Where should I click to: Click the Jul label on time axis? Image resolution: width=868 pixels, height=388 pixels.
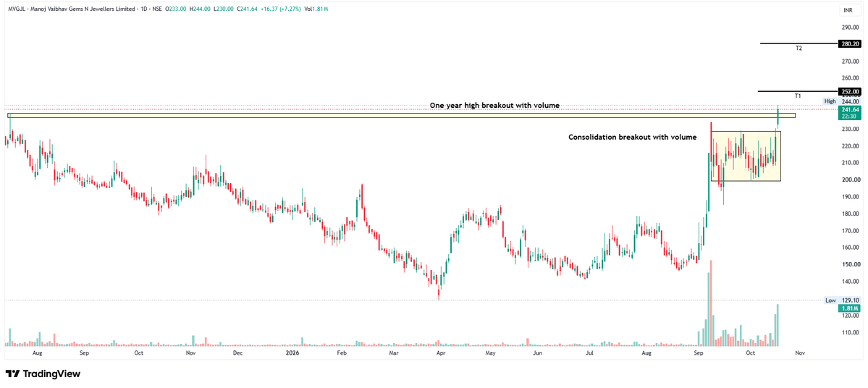tap(589, 352)
